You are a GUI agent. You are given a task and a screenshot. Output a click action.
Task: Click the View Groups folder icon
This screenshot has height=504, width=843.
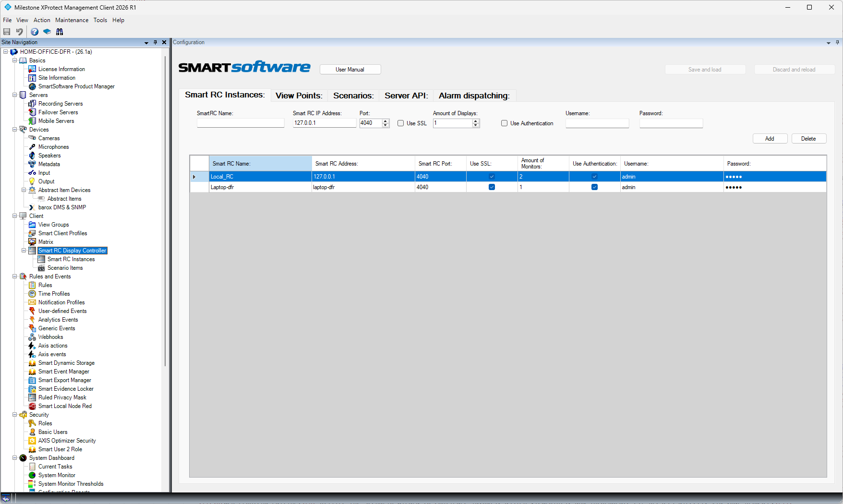32,225
